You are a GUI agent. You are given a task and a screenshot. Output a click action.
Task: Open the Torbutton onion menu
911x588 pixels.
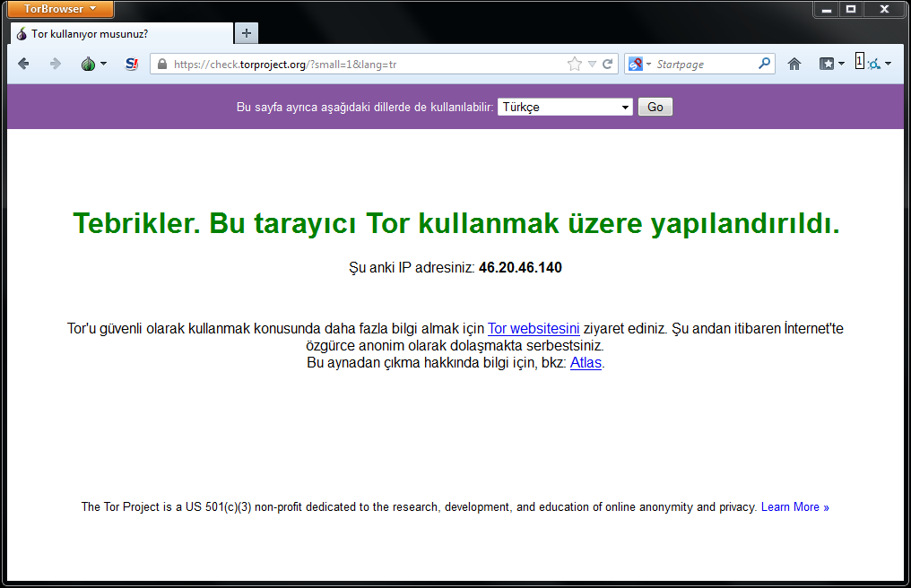click(x=93, y=64)
